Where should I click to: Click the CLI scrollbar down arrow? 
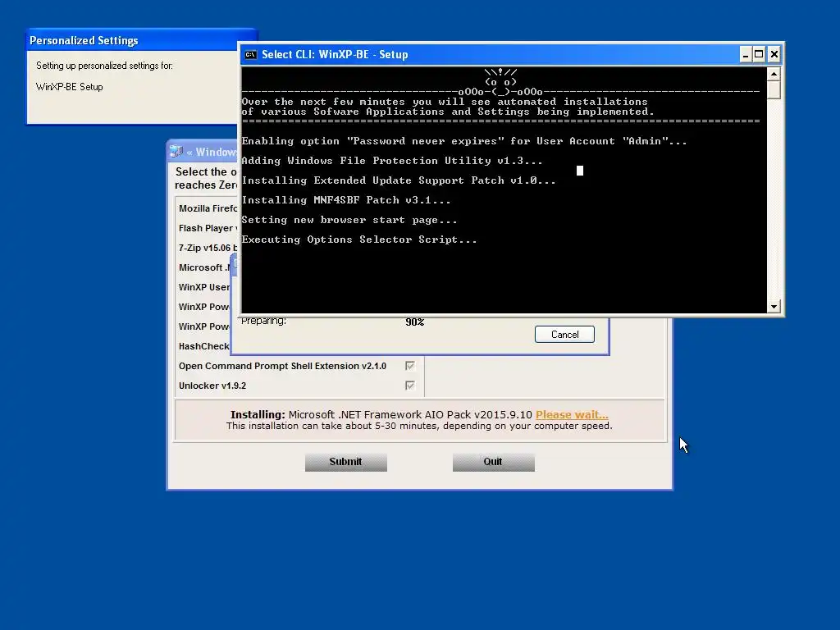[774, 307]
